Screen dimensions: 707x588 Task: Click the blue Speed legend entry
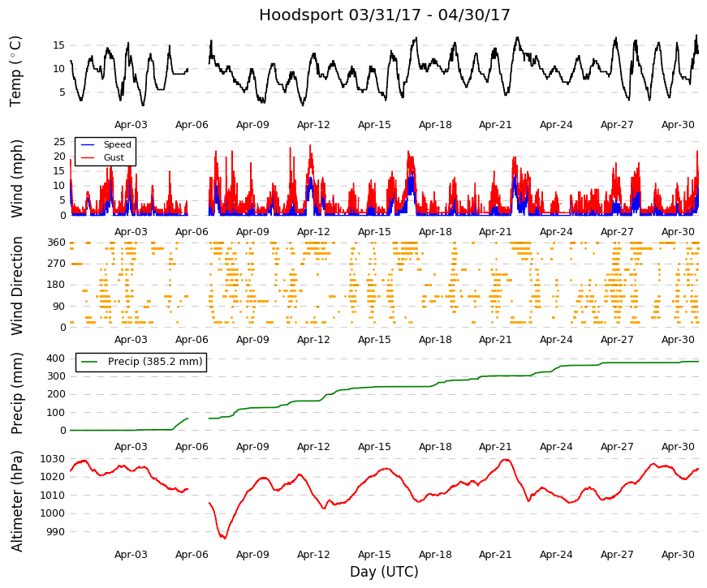pos(106,144)
